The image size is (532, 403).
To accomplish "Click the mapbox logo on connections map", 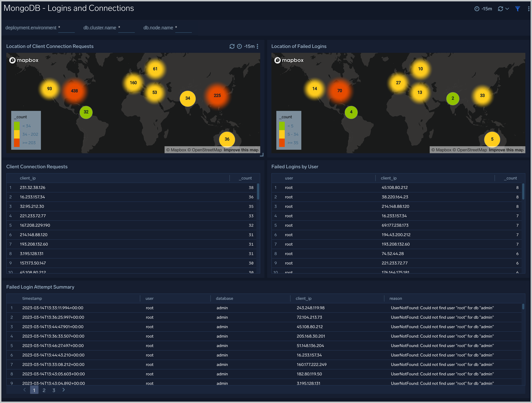I will [24, 60].
